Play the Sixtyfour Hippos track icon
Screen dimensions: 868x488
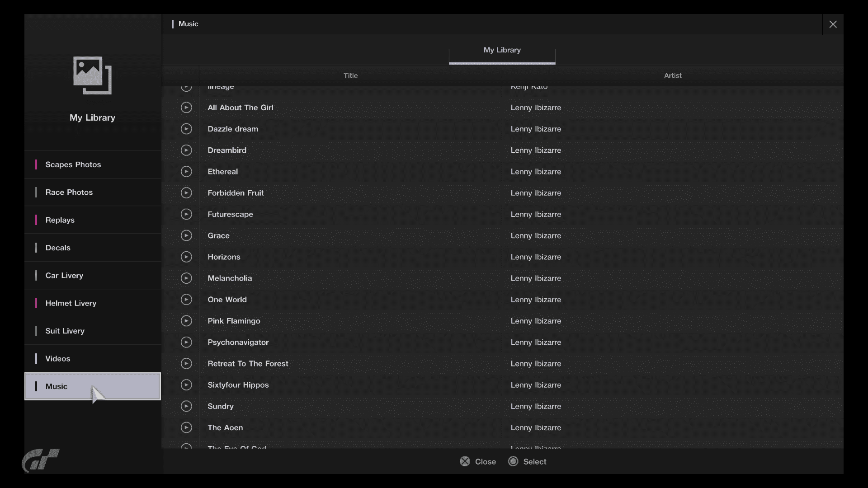186,385
